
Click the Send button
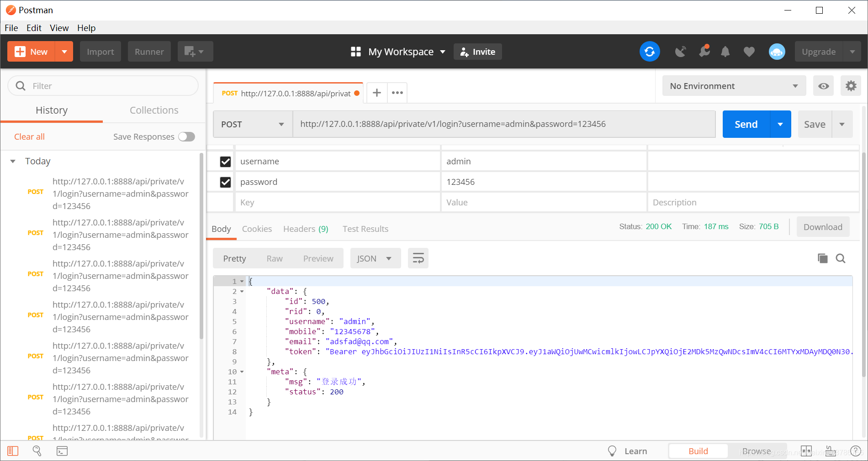(x=746, y=124)
